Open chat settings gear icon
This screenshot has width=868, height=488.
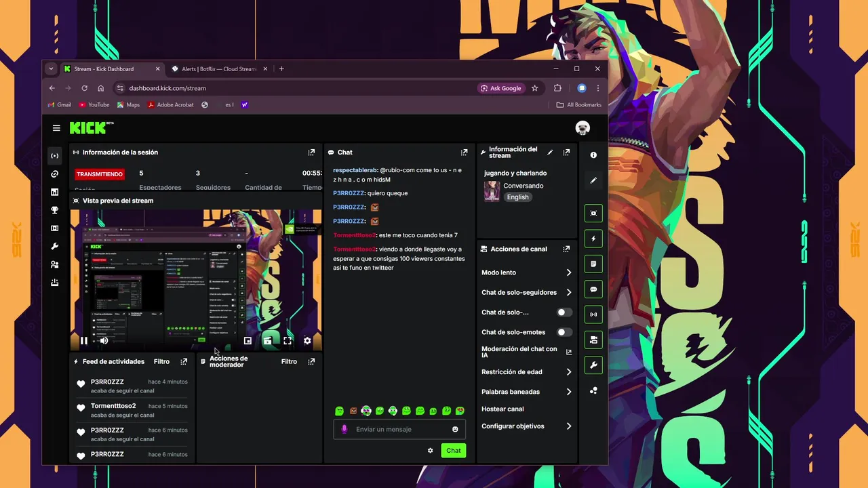click(x=430, y=451)
